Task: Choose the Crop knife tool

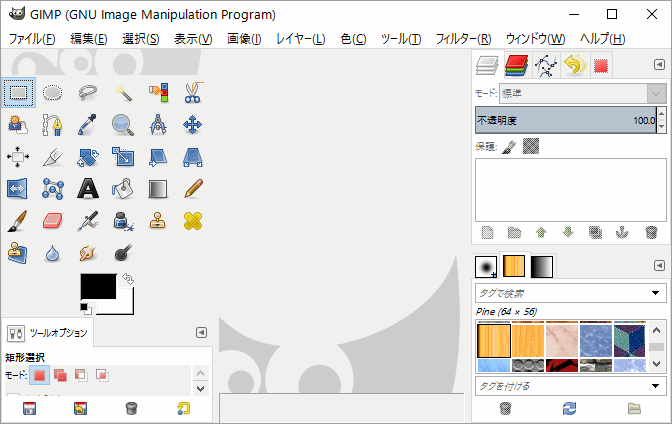Action: 53,157
